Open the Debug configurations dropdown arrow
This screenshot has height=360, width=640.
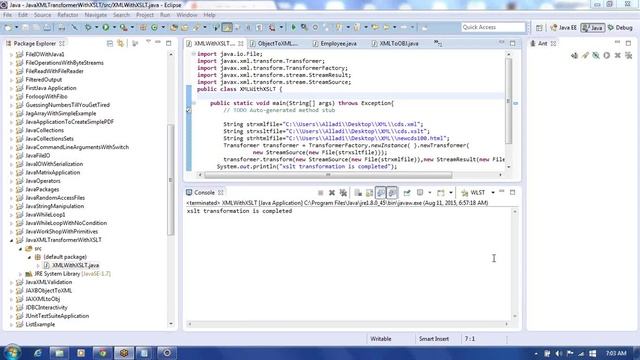tap(96, 28)
